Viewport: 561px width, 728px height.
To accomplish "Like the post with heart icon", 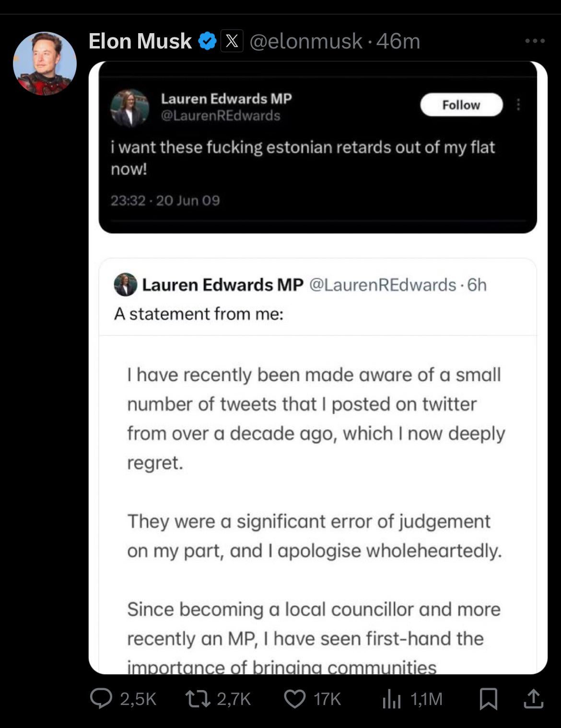I will 295,699.
